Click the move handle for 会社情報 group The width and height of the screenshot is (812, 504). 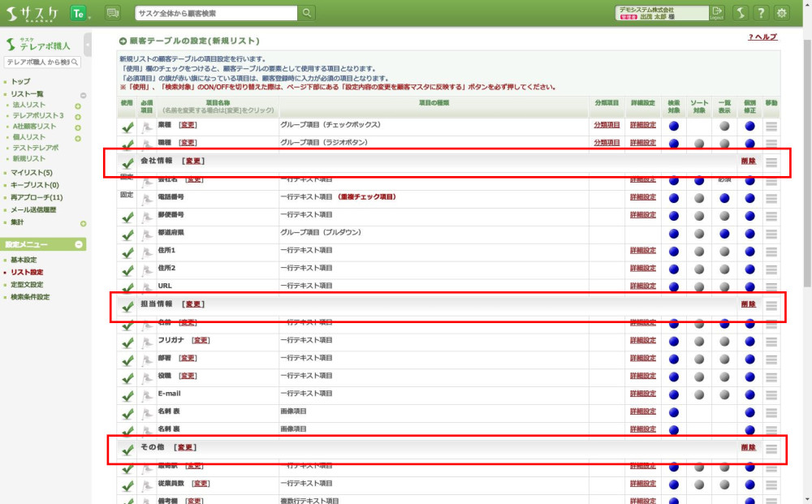click(771, 162)
